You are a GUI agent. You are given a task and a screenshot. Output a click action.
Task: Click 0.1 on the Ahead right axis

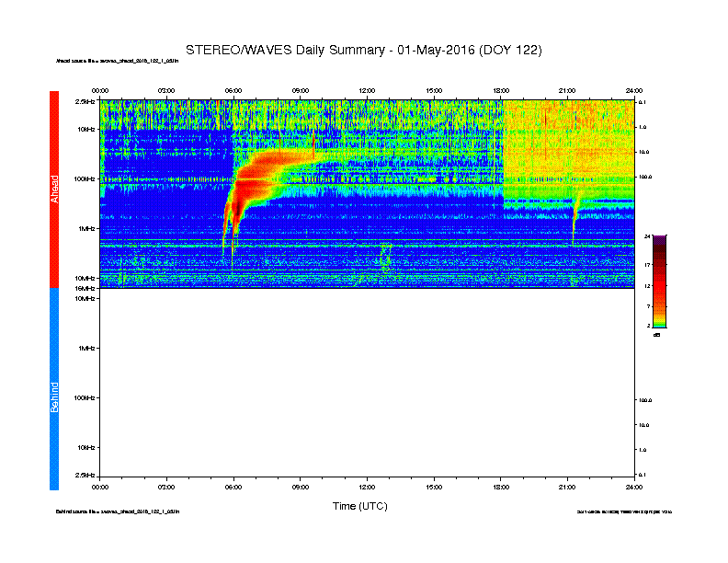pos(643,102)
